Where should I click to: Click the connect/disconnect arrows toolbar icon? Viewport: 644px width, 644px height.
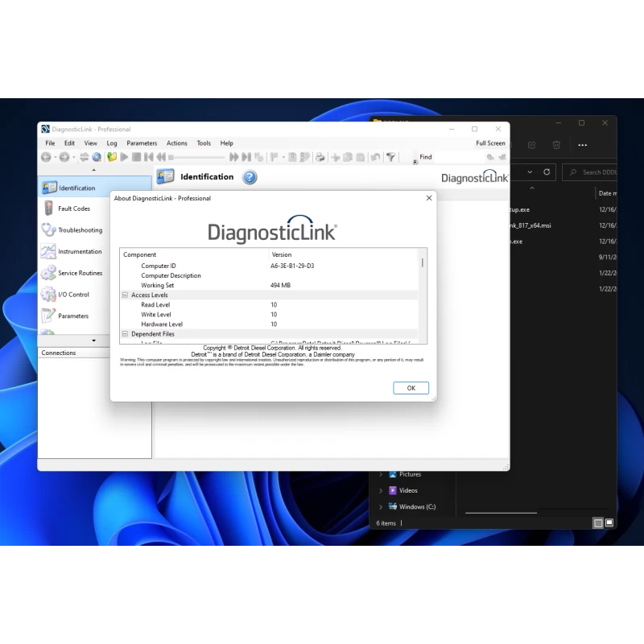point(85,157)
